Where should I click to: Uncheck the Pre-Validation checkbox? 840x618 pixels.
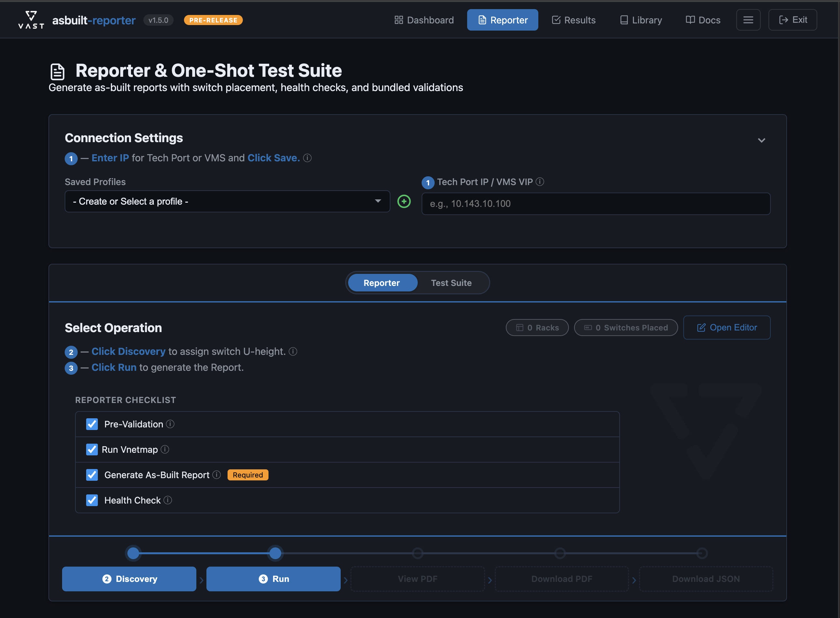click(x=92, y=424)
